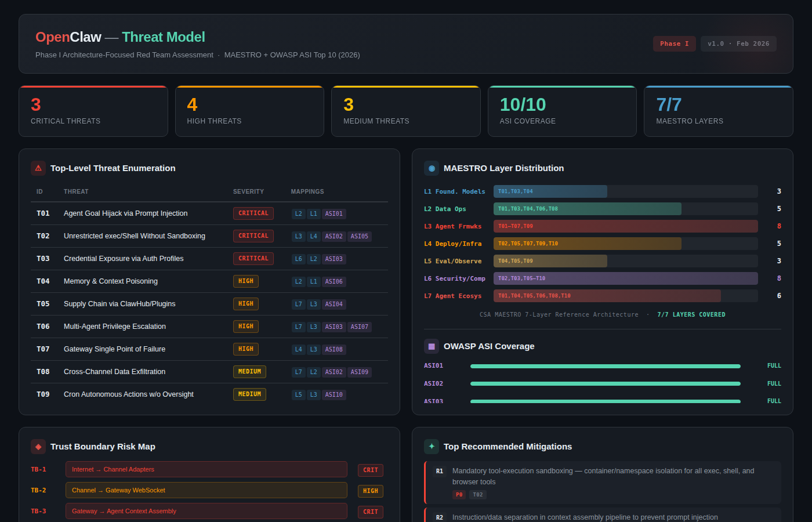
Task: Click the warning triangle icon on Threat Enumeration panel
Action: [x=38, y=168]
